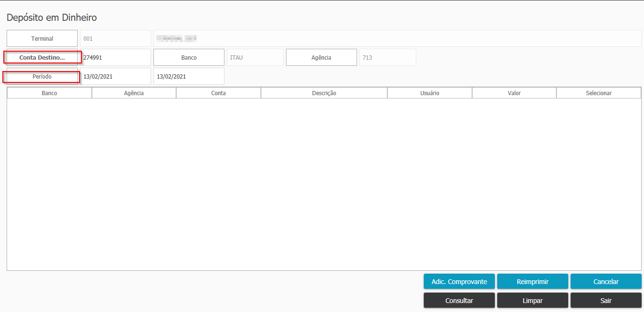Click the Cancelar button
The image size is (644, 312).
tap(606, 281)
